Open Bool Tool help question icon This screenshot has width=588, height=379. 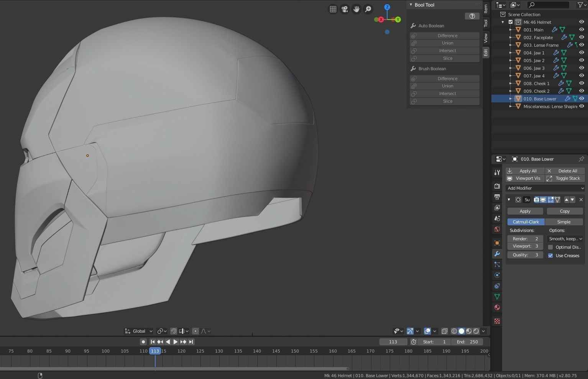click(472, 16)
